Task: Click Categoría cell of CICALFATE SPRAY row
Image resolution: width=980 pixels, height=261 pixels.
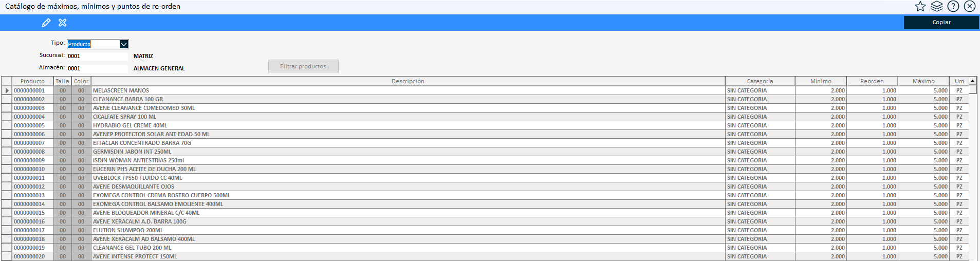Action: pyautogui.click(x=760, y=117)
